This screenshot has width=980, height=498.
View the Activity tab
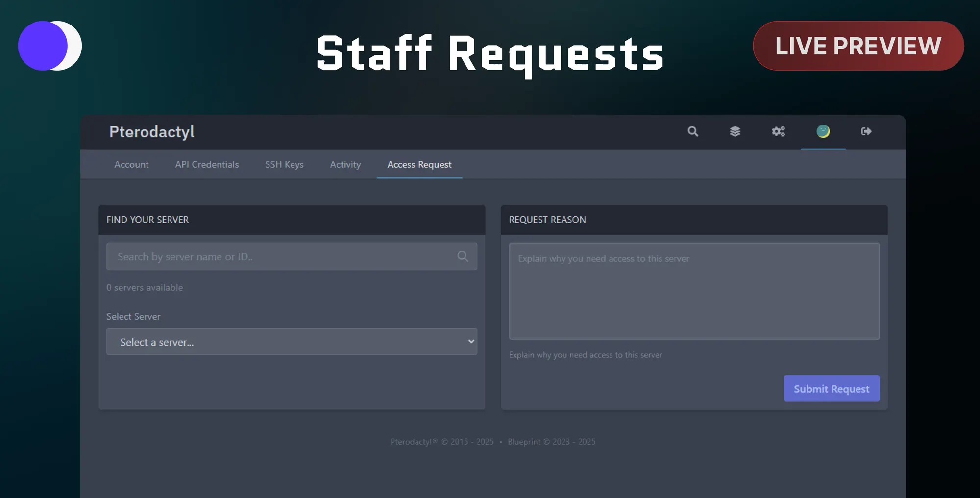click(345, 165)
